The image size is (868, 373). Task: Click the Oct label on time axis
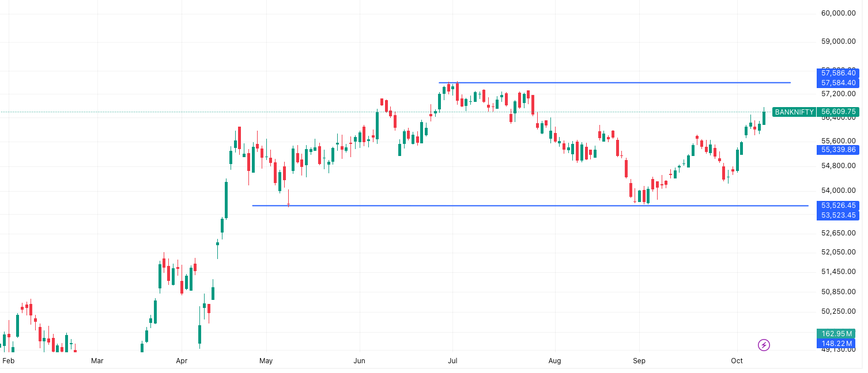[737, 361]
